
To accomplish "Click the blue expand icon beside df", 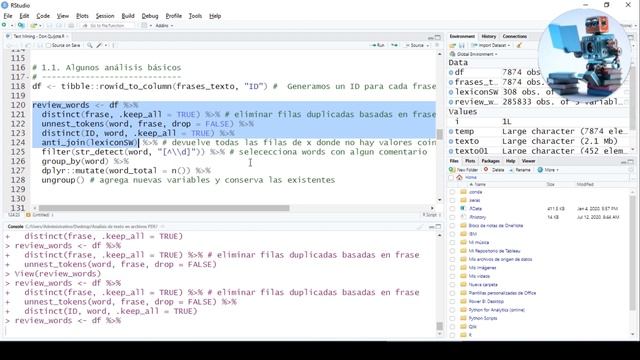I will tap(451, 72).
